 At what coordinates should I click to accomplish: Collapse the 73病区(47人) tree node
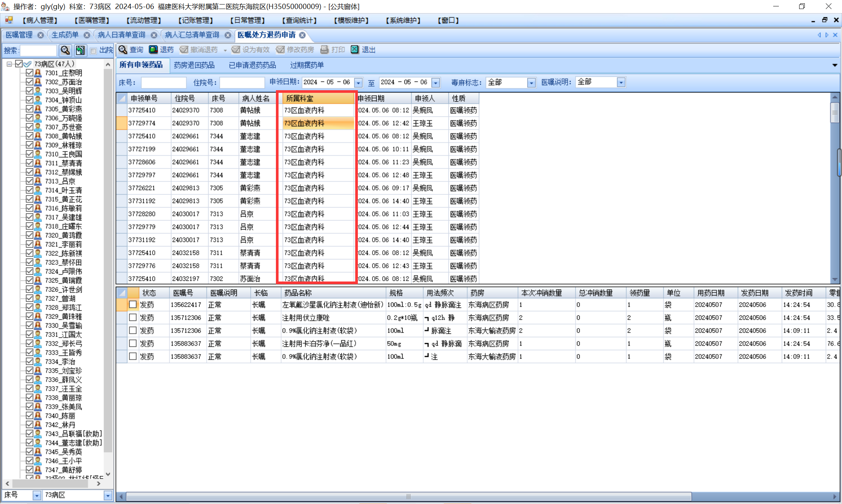pyautogui.click(x=9, y=64)
